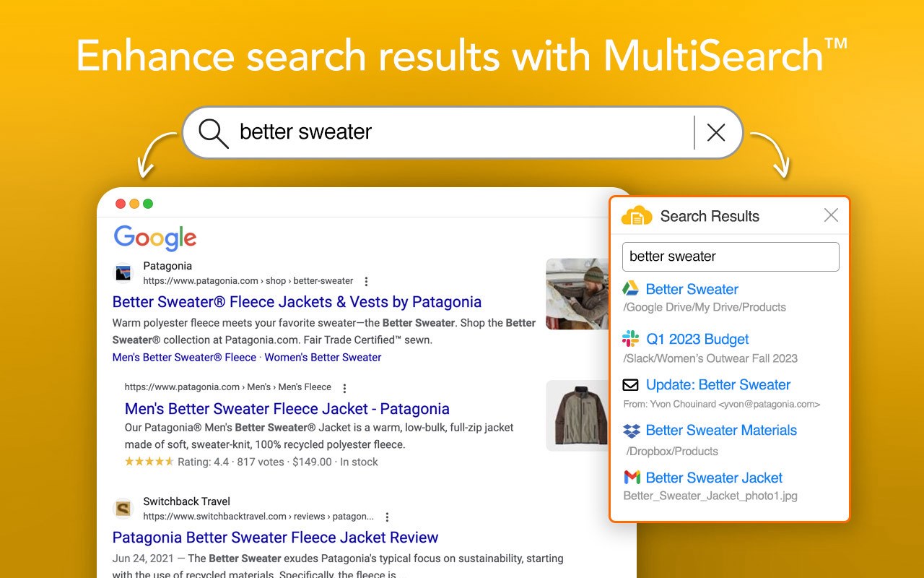Click the fleece jacket product thumbnail
Screen dimensions: 924x578
point(577,415)
